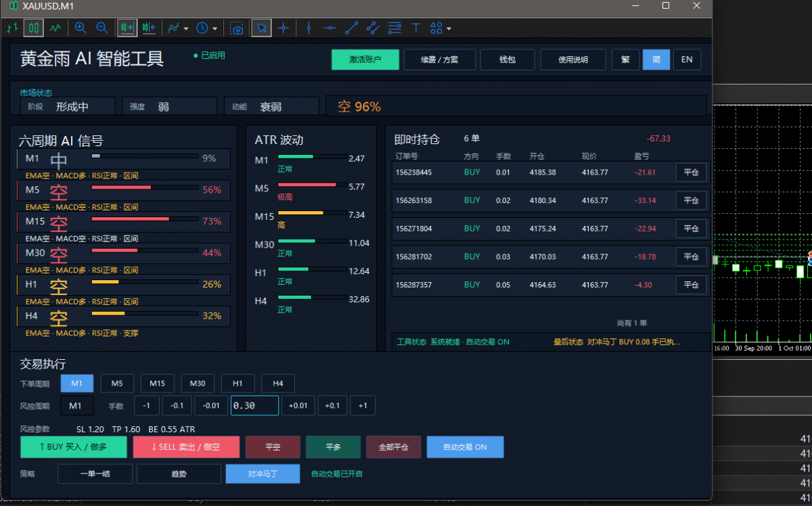Viewport: 812px width, 506px height.
Task: Select H4 order timeframe tab
Action: click(278, 384)
